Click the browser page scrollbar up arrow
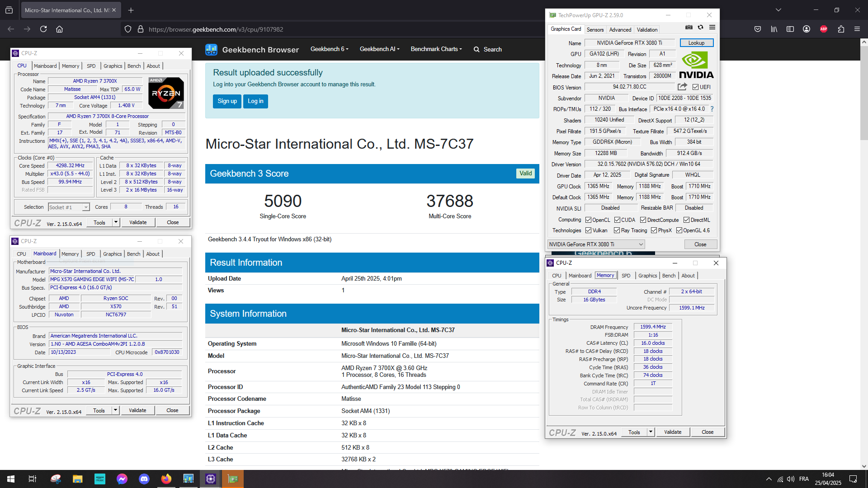Image resolution: width=868 pixels, height=488 pixels. coord(864,42)
